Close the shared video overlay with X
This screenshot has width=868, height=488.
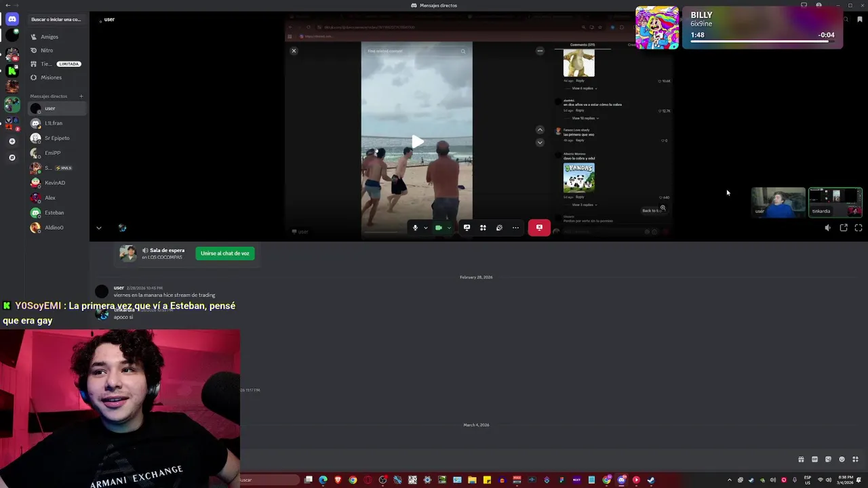[294, 51]
